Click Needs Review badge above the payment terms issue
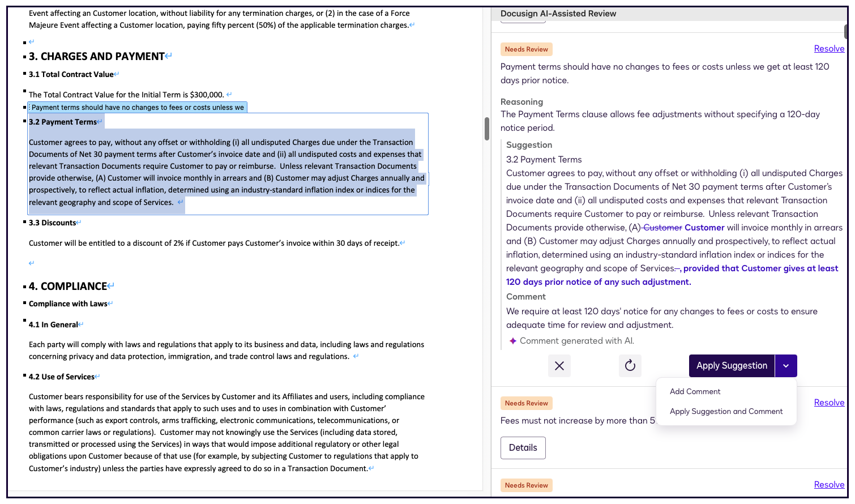 (527, 49)
